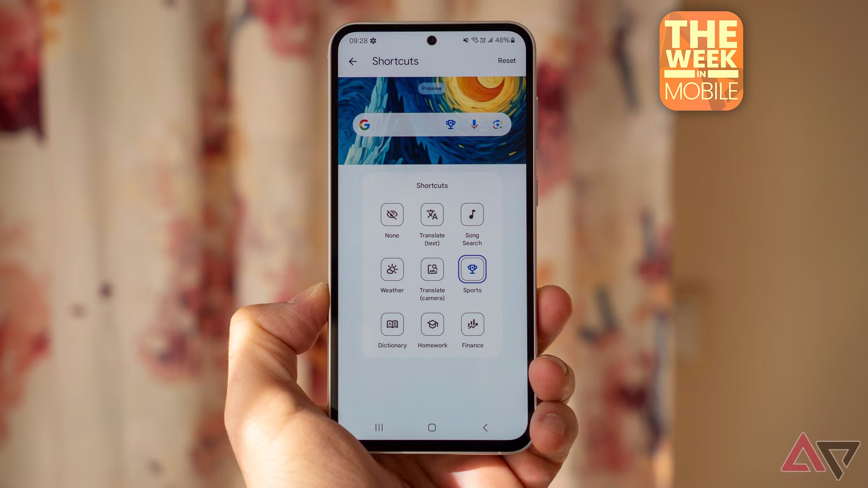Select the Weather shortcut icon
868x488 pixels.
(391, 269)
